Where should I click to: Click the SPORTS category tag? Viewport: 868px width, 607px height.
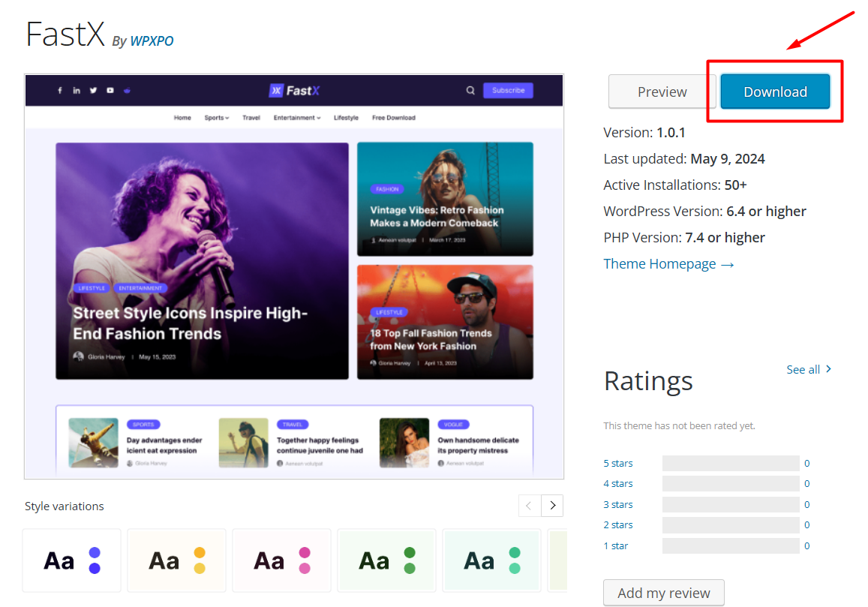[x=143, y=424]
